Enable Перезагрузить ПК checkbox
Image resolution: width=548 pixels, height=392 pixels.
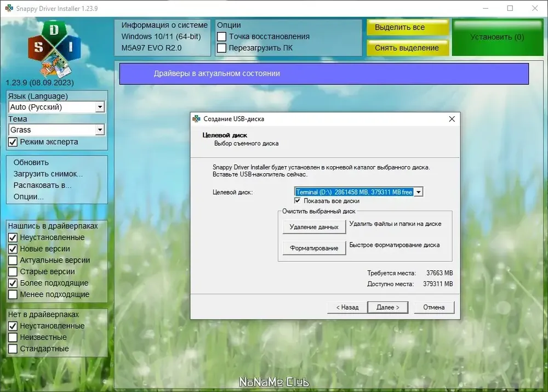221,48
